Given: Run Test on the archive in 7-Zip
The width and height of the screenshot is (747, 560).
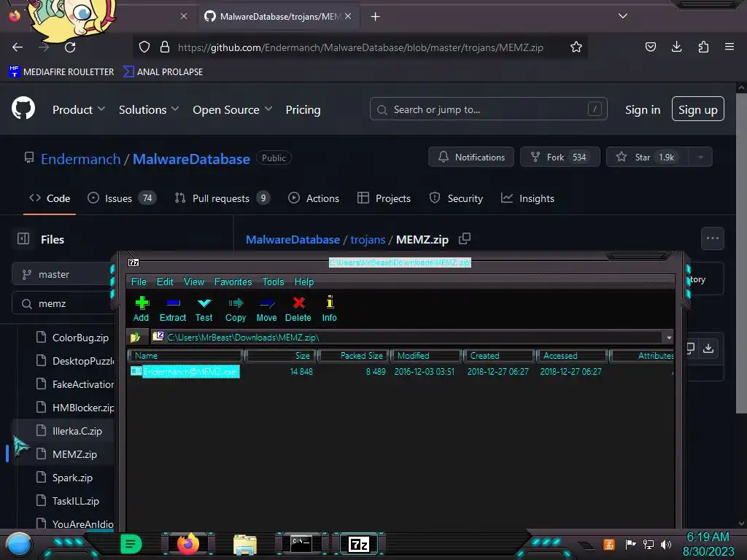Looking at the screenshot, I should (204, 308).
